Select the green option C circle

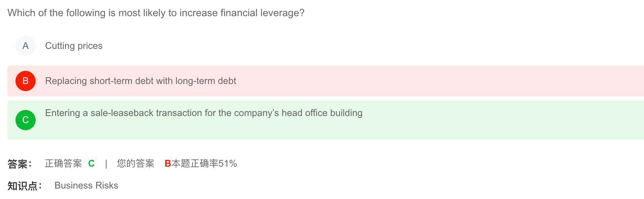[26, 120]
